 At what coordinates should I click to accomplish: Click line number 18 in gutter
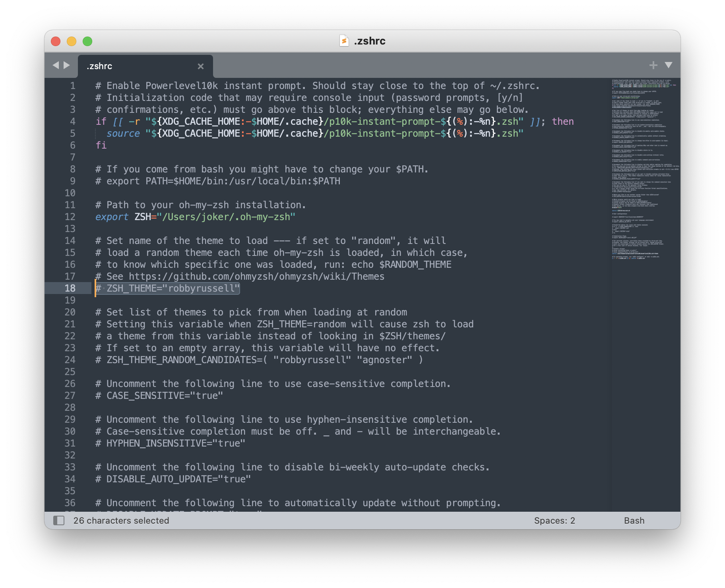coord(70,288)
